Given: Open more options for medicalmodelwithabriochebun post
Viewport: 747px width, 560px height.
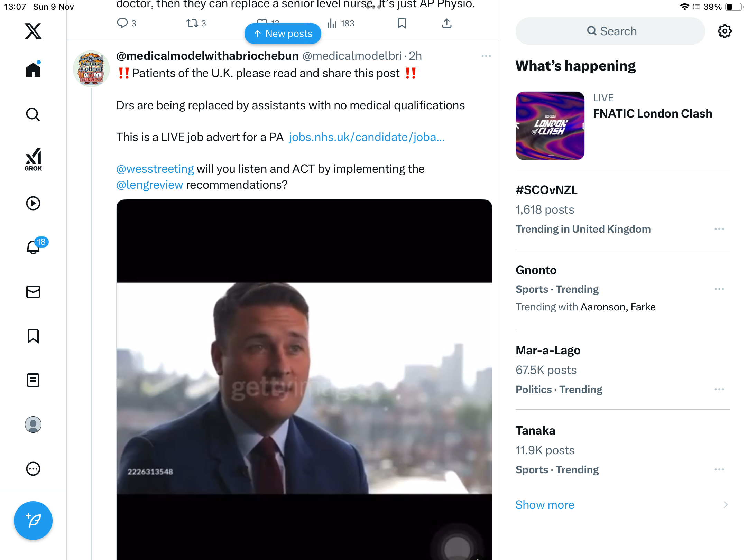Looking at the screenshot, I should pos(486,56).
